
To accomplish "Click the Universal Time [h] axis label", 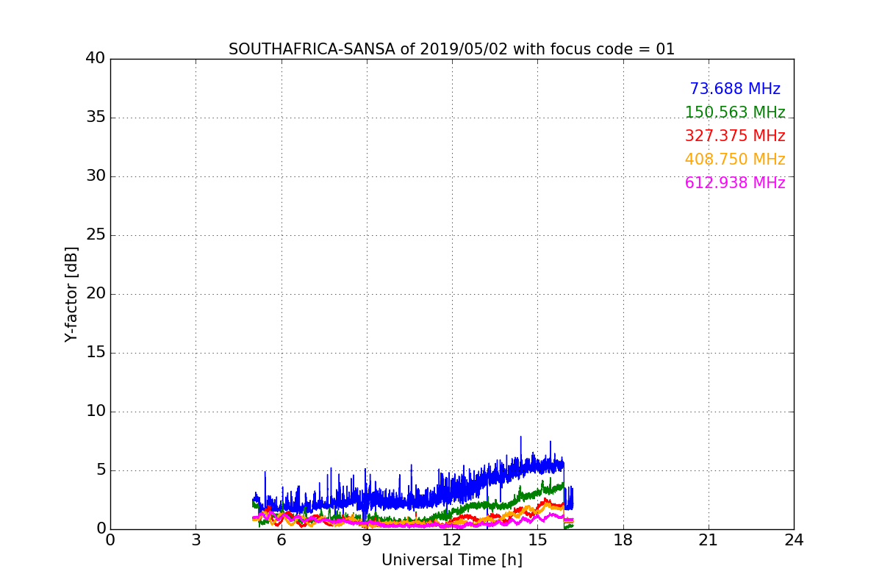I will coord(452,560).
